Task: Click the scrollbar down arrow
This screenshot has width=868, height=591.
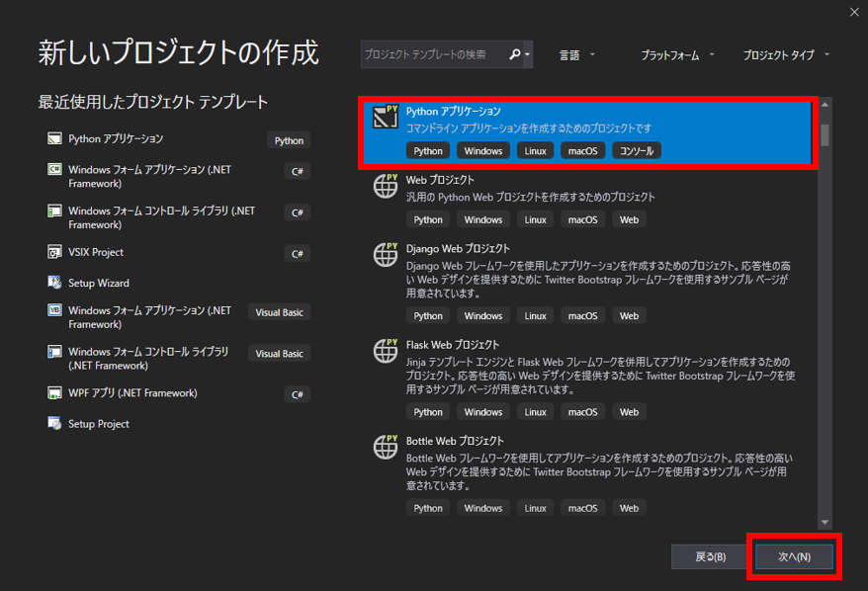Action: pos(825,523)
